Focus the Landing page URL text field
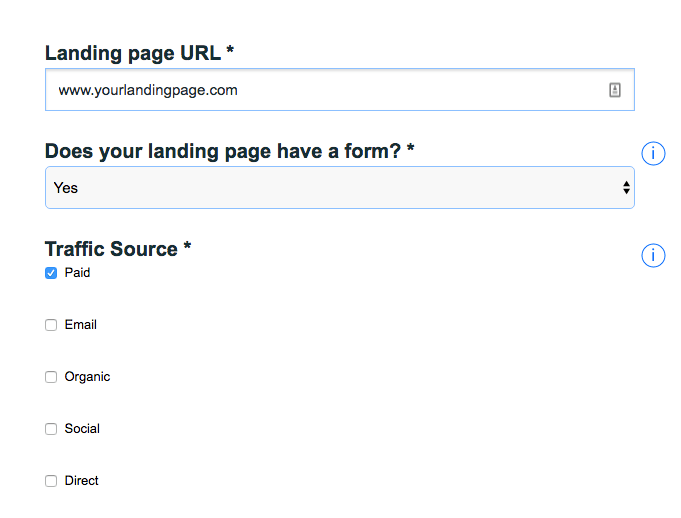Screen dimensions: 681x518 [340, 89]
